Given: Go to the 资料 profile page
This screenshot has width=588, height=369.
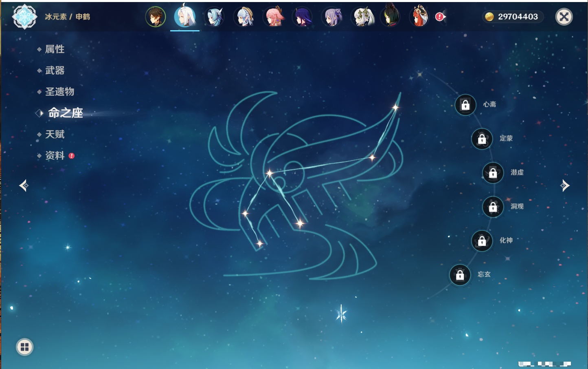Looking at the screenshot, I should coord(55,155).
